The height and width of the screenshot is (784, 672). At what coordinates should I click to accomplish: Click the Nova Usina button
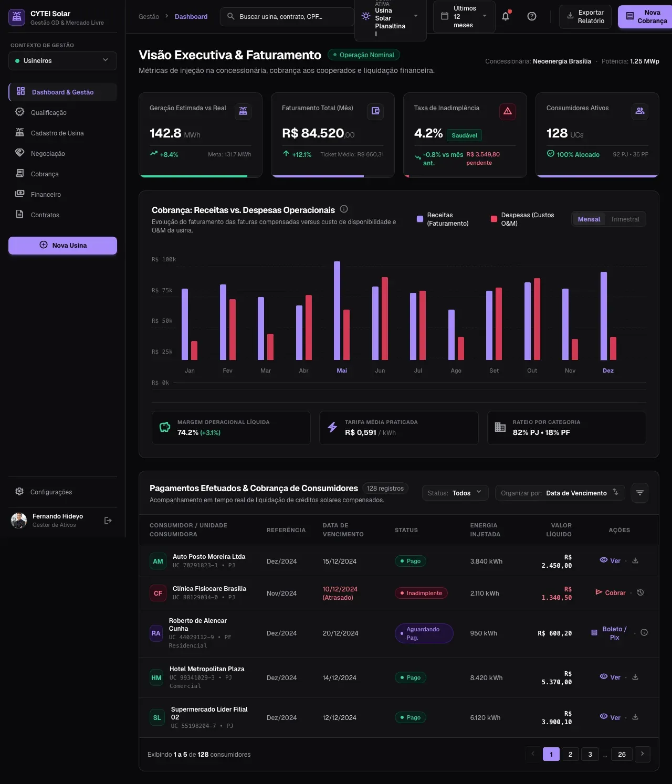(62, 246)
